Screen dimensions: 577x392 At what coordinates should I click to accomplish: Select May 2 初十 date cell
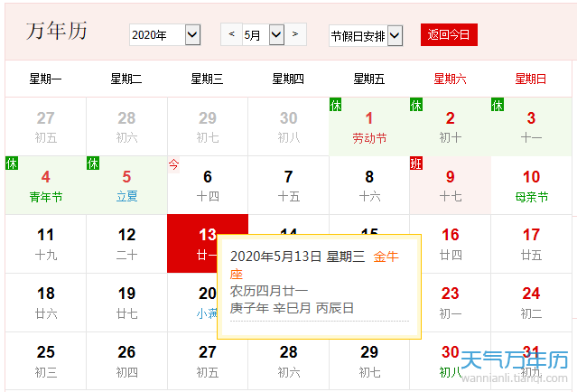click(450, 126)
